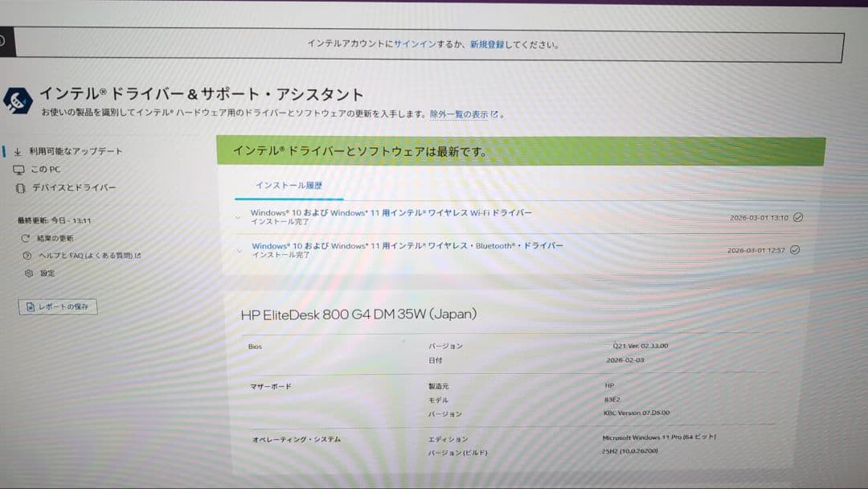Image resolution: width=868 pixels, height=489 pixels.
Task: Click the レポートの保存 button
Action: click(58, 306)
